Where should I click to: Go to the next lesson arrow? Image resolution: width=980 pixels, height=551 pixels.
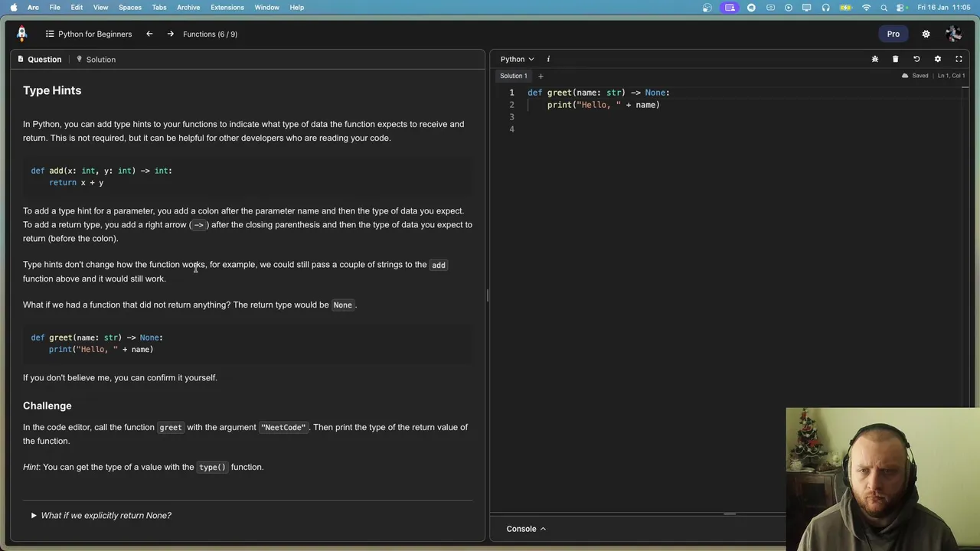tap(170, 34)
